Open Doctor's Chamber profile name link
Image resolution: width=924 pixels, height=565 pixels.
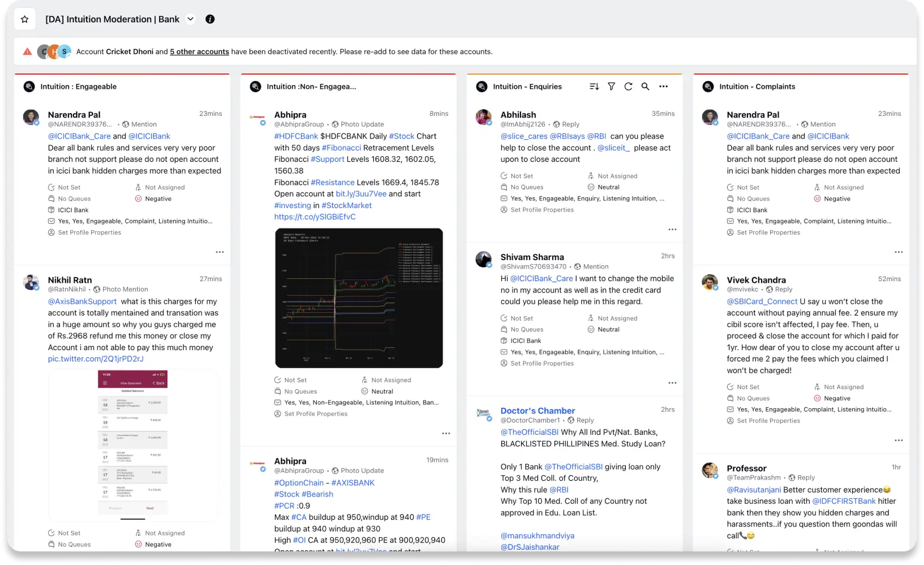pos(538,411)
